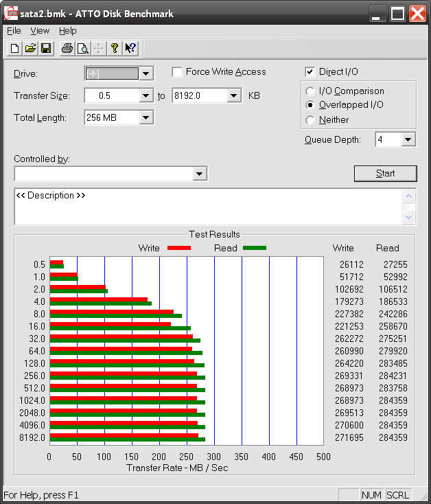This screenshot has height=504, width=431.
Task: Click the green Read legend swatch
Action: (255, 248)
